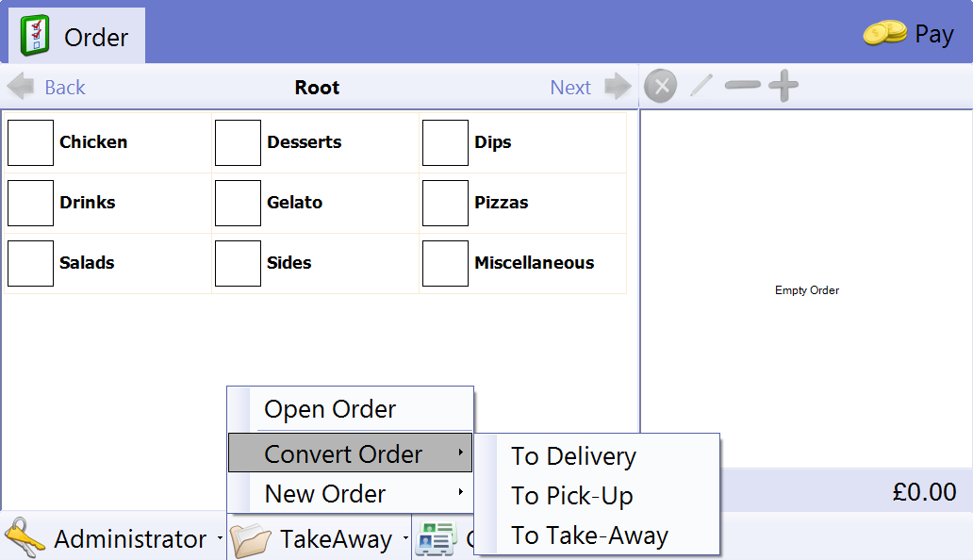Image resolution: width=973 pixels, height=560 pixels.
Task: Click the minus quantity icon
Action: (x=742, y=87)
